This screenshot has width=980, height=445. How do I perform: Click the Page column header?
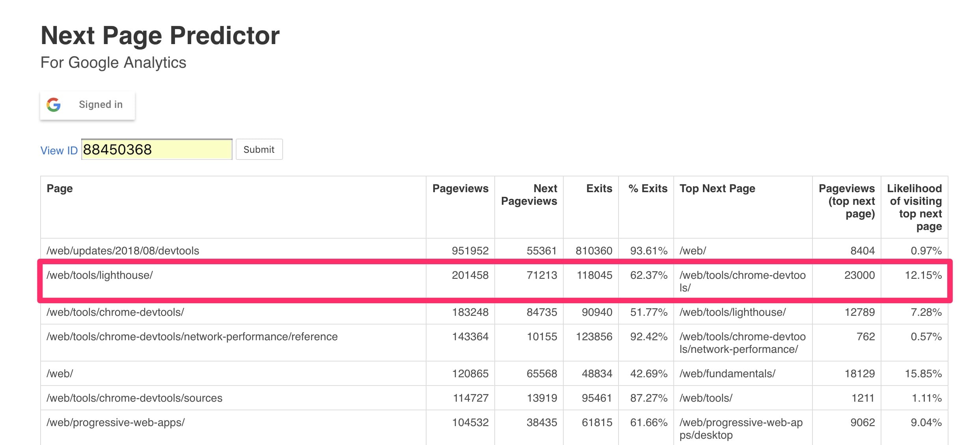pyautogui.click(x=60, y=189)
